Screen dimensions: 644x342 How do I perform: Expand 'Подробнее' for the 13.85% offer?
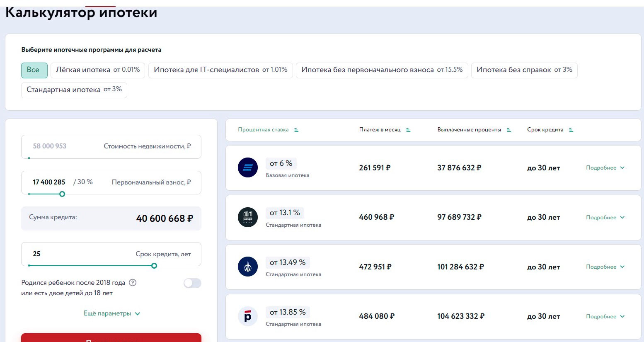(605, 316)
